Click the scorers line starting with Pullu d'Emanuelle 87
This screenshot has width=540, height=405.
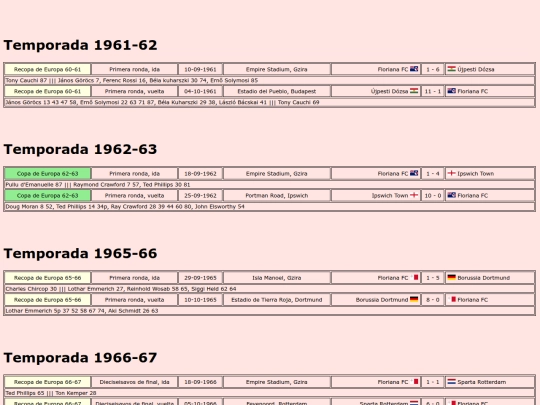click(269, 185)
